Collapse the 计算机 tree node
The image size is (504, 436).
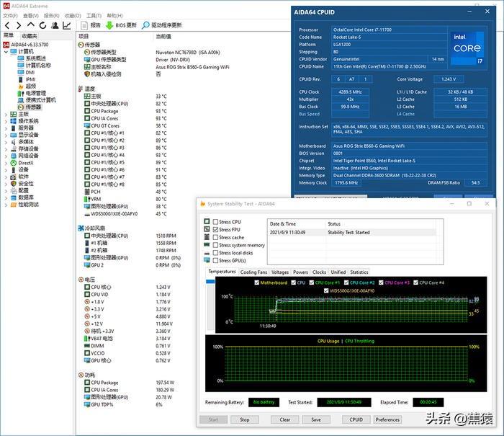point(6,51)
